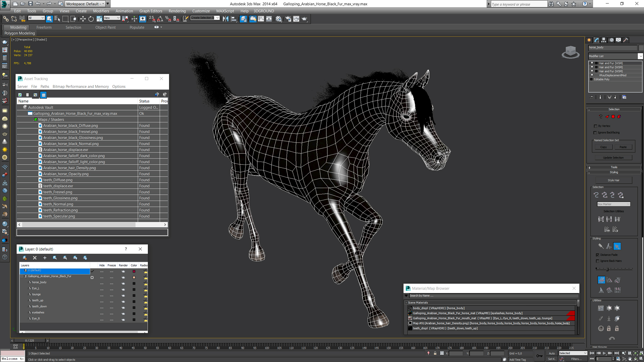Click the Style Hair button

pos(613,180)
